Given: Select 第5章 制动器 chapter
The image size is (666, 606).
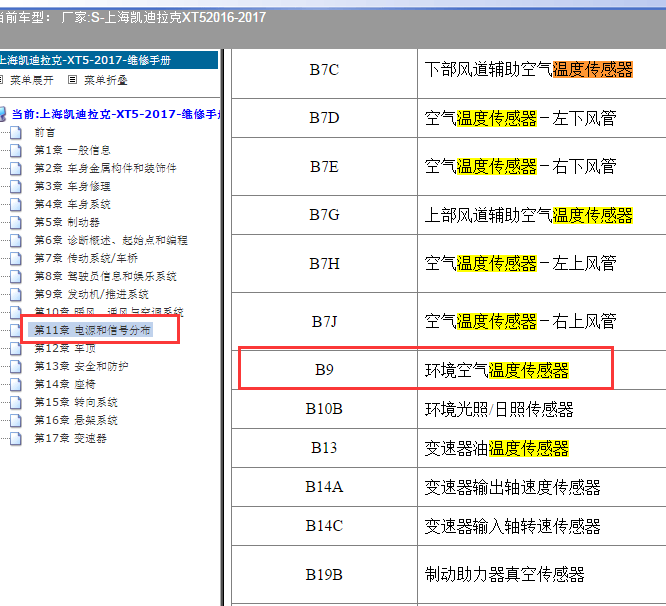Looking at the screenshot, I should (x=67, y=222).
